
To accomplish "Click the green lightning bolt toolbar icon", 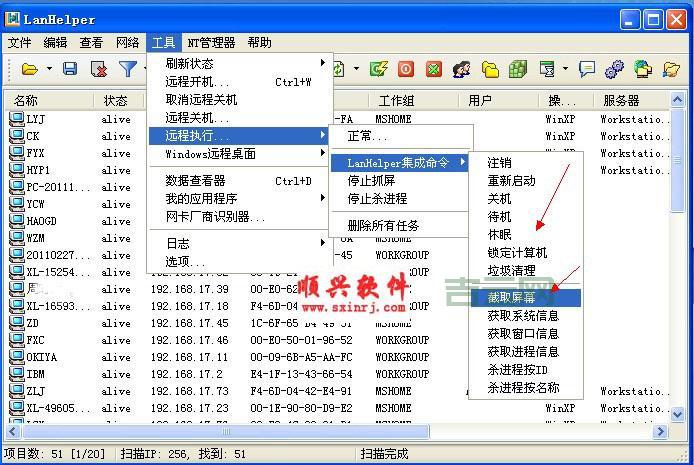I will [379, 69].
